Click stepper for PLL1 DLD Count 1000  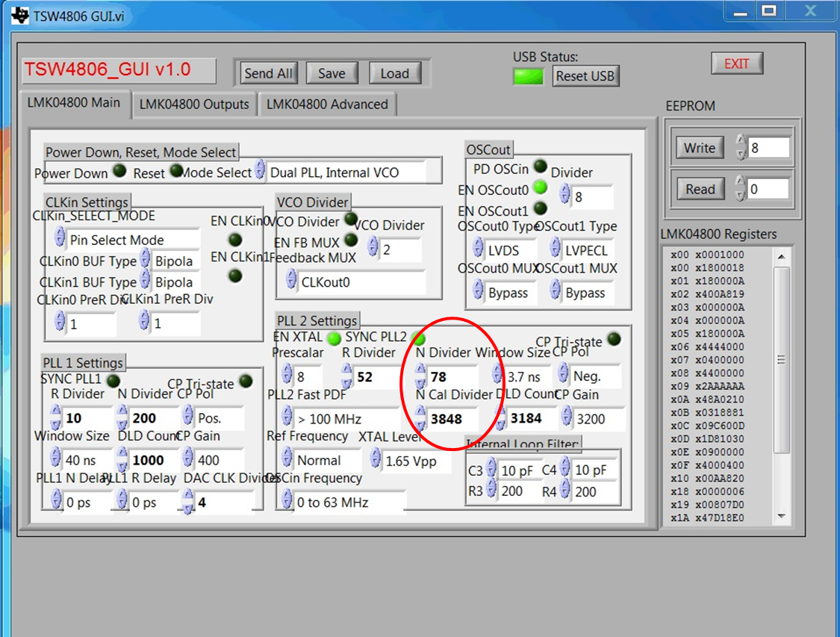coord(122,459)
